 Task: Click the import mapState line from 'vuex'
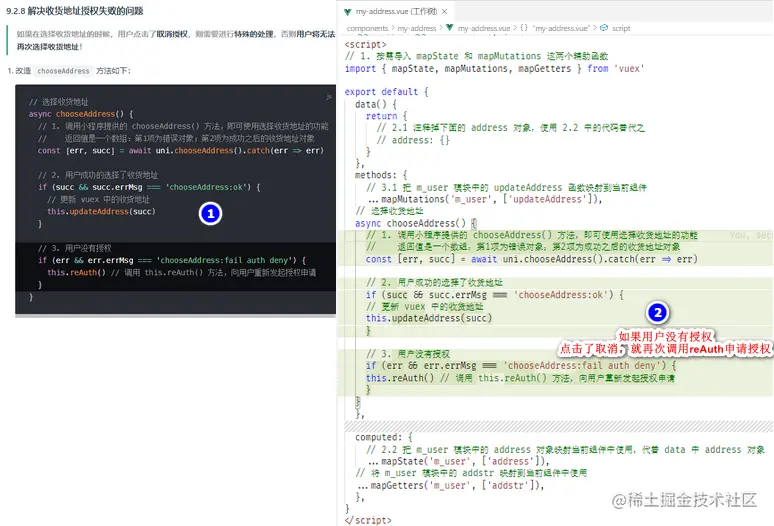click(x=494, y=69)
